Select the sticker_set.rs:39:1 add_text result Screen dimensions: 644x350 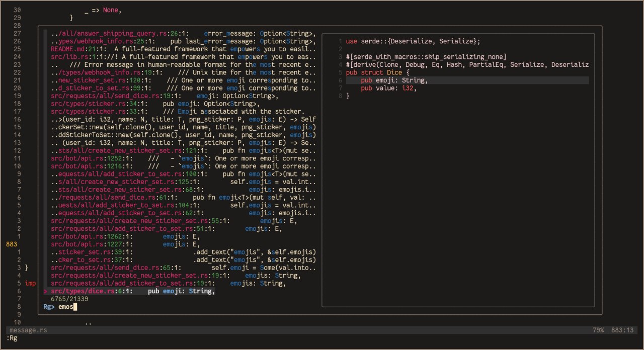(x=184, y=252)
